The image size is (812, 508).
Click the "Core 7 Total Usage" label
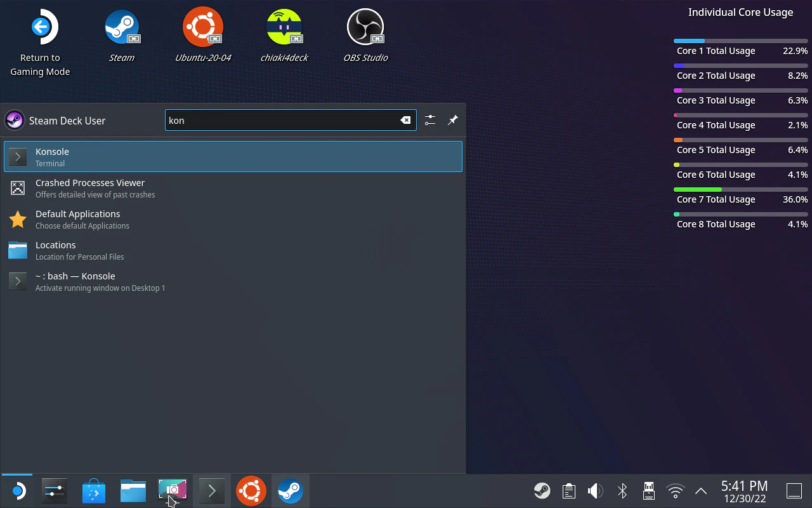716,199
